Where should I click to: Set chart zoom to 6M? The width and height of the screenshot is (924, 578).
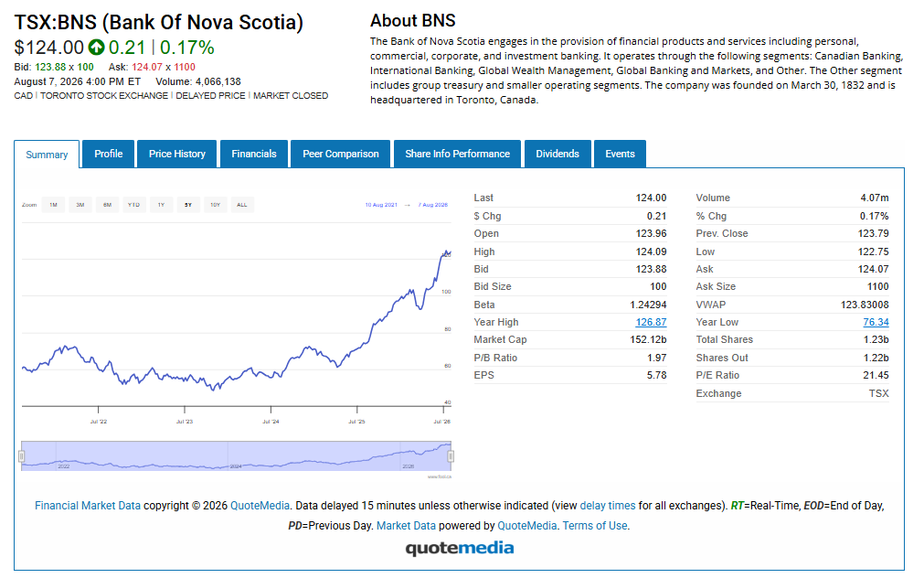pyautogui.click(x=107, y=205)
